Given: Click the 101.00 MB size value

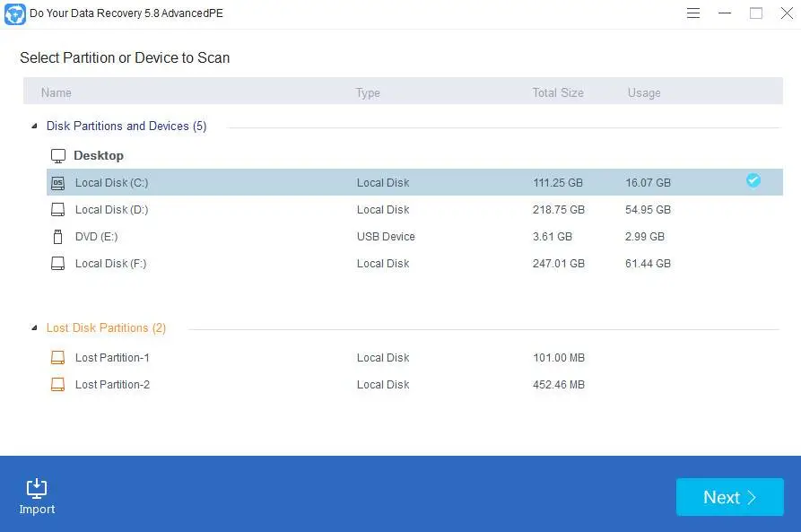Looking at the screenshot, I should point(558,358).
